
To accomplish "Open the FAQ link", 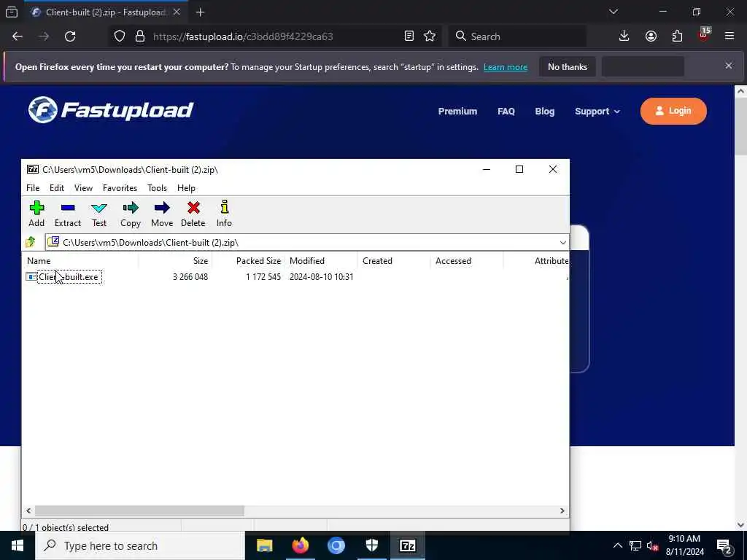I will pyautogui.click(x=506, y=112).
